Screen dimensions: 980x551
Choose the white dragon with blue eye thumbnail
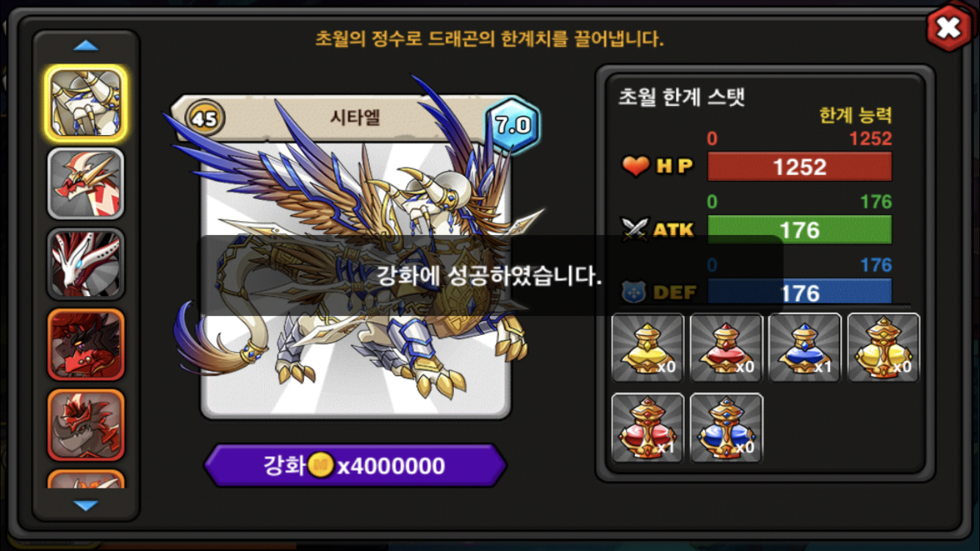pos(86,264)
